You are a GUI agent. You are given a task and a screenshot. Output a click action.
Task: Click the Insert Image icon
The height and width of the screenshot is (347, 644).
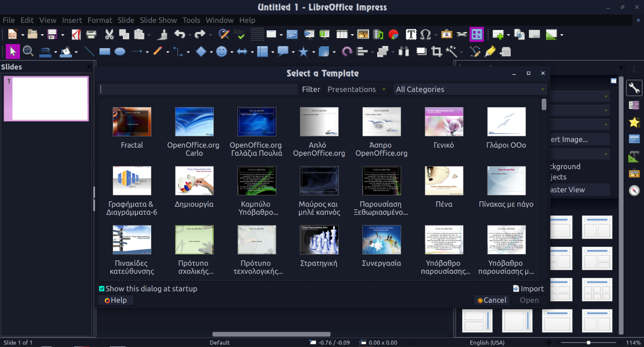pos(363,35)
